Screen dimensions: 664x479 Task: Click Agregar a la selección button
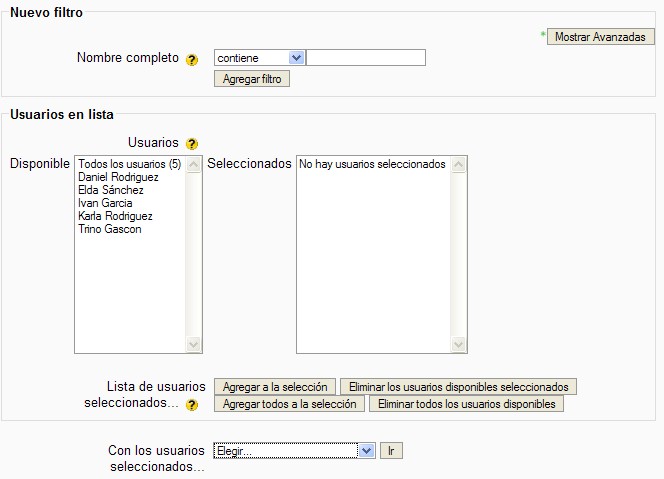point(275,387)
